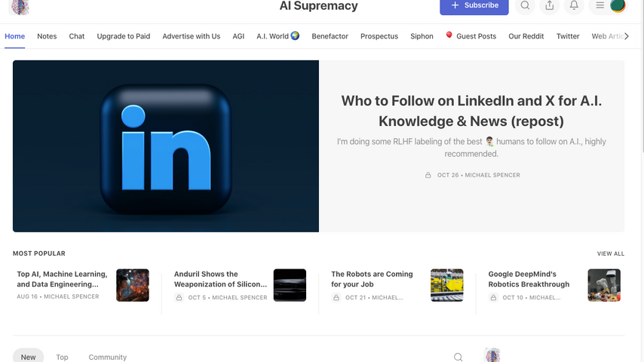Open the search icon in header
The image size is (644, 362).
tap(525, 6)
